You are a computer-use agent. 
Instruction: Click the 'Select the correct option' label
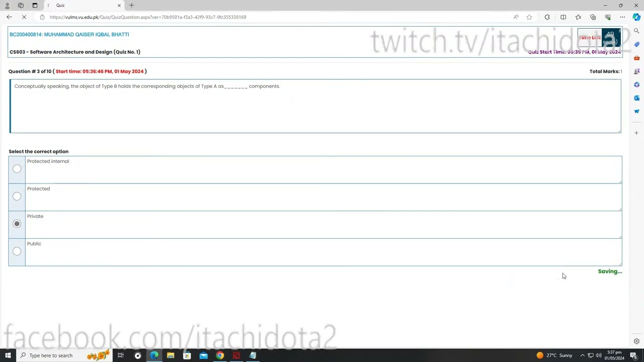(38, 151)
